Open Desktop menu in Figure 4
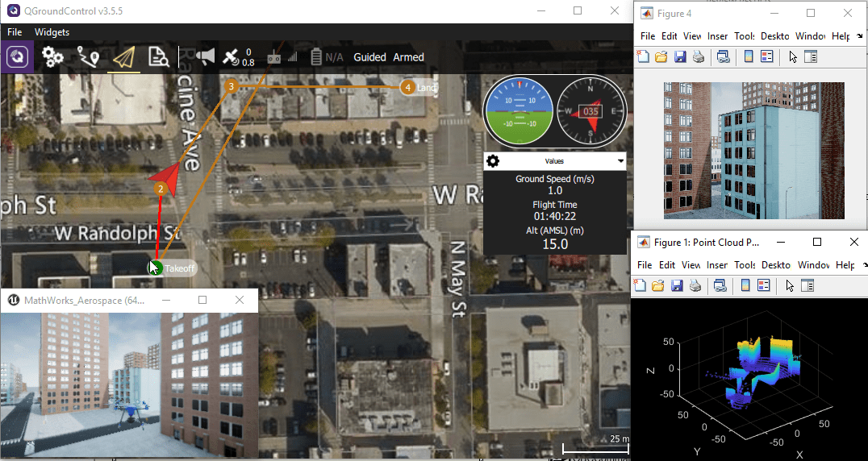Image resolution: width=868 pixels, height=461 pixels. [x=775, y=36]
